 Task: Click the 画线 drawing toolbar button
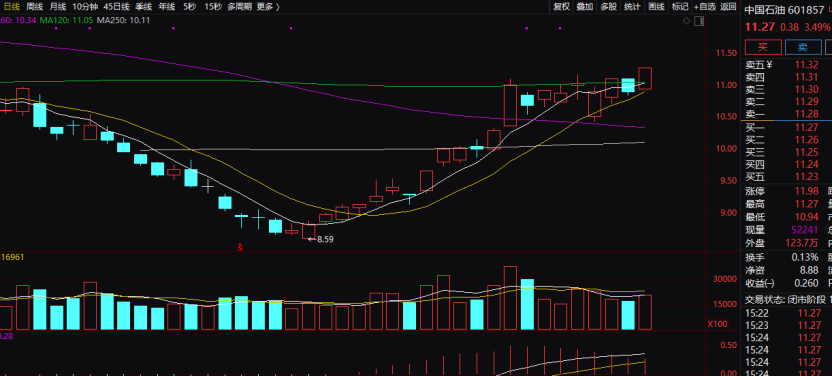656,6
